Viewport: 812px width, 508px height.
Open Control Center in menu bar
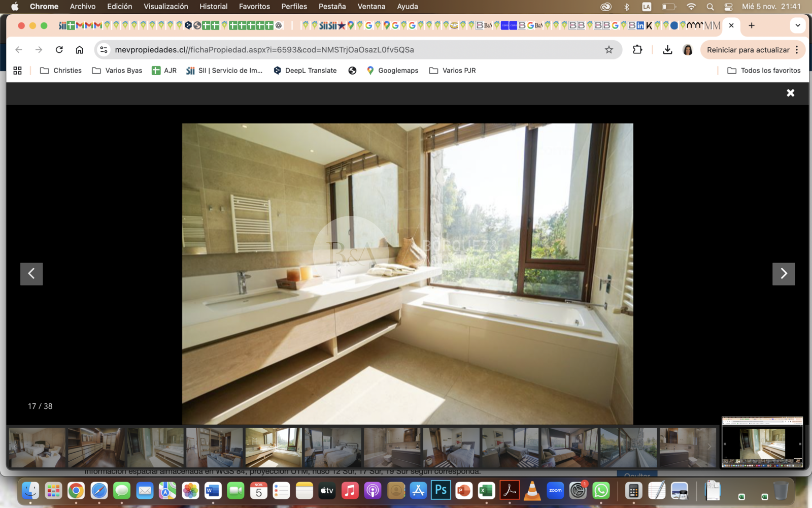click(x=728, y=7)
